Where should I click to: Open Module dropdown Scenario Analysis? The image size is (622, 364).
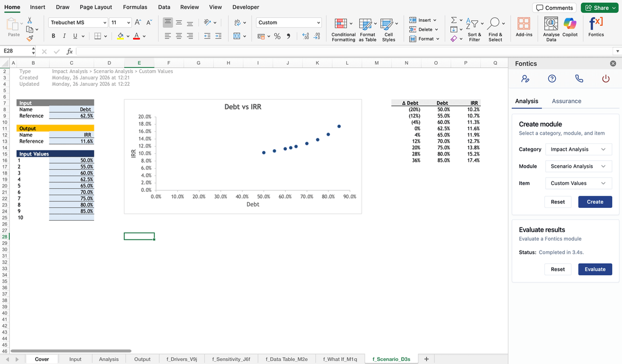point(578,166)
